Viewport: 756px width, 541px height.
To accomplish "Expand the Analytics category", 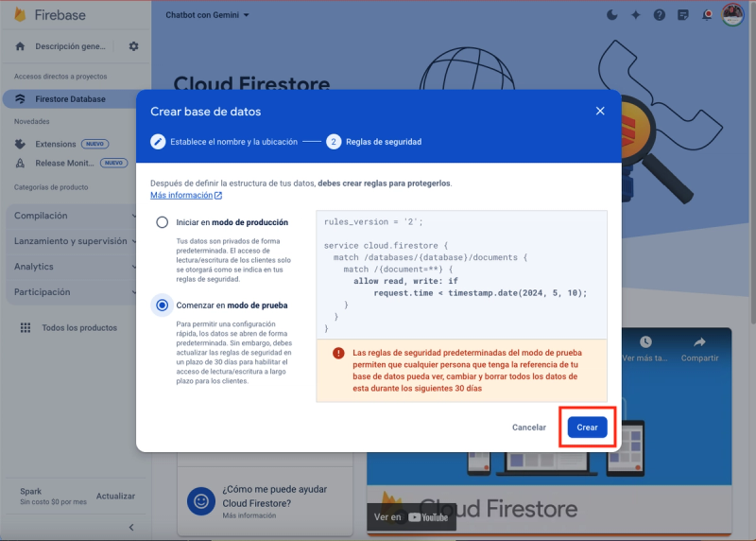I will [x=74, y=267].
